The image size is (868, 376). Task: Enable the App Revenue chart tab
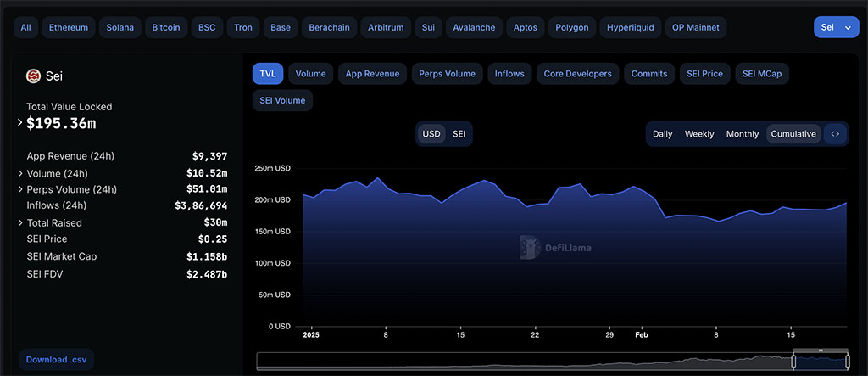coord(373,74)
